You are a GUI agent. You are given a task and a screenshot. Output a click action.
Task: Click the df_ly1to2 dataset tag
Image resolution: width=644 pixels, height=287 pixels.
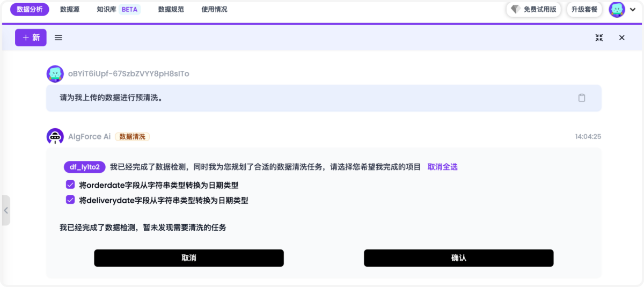pos(85,167)
